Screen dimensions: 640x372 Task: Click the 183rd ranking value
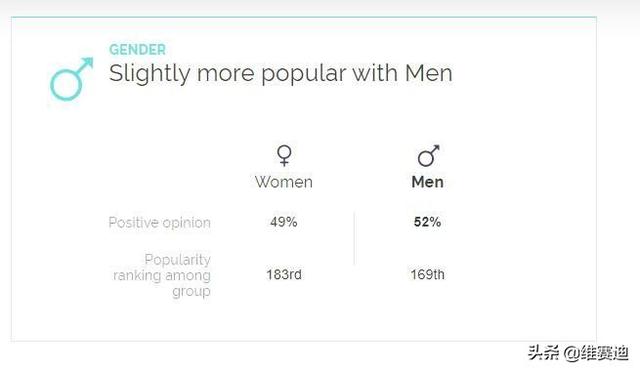coord(284,274)
